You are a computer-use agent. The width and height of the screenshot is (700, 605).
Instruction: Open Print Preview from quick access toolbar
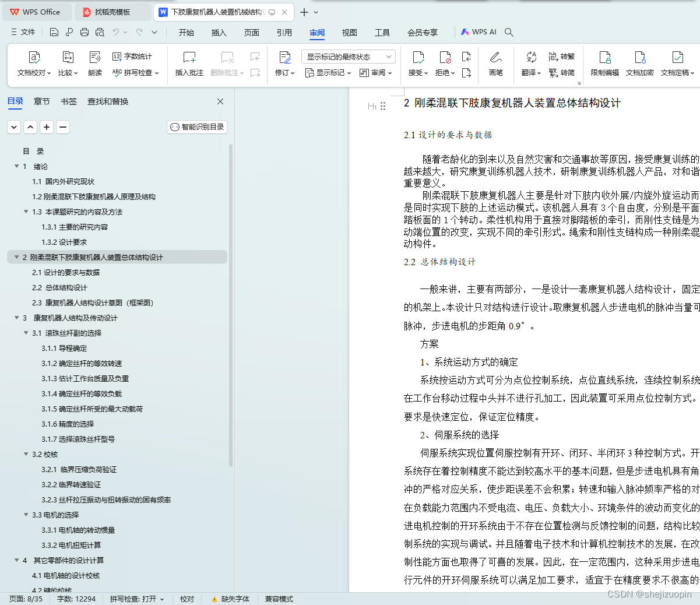(x=100, y=32)
